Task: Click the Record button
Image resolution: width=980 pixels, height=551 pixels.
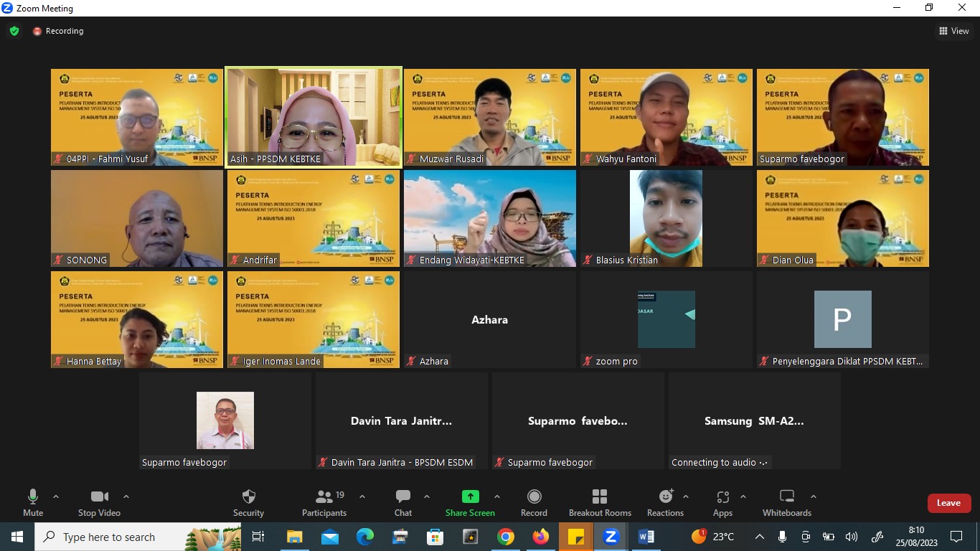Action: 534,503
